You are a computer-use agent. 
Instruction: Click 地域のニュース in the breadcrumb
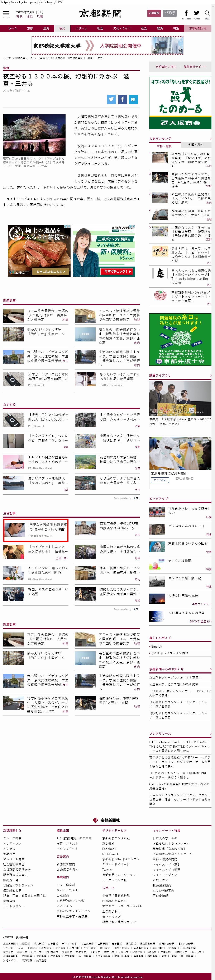pyautogui.click(x=24, y=58)
